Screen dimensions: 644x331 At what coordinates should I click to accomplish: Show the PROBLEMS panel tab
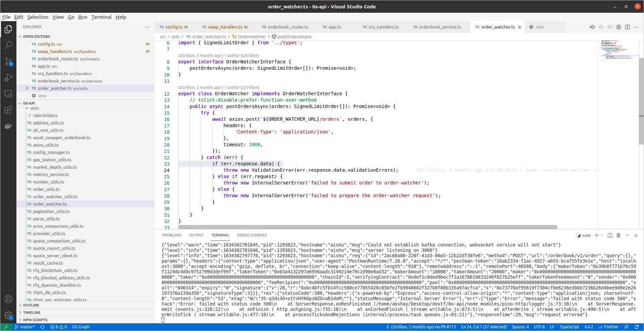click(x=172, y=235)
